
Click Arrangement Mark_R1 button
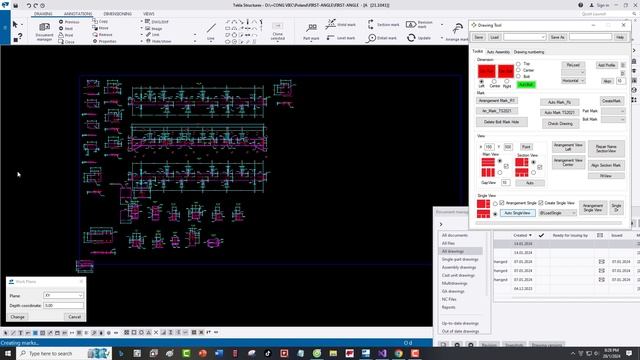coord(497,100)
